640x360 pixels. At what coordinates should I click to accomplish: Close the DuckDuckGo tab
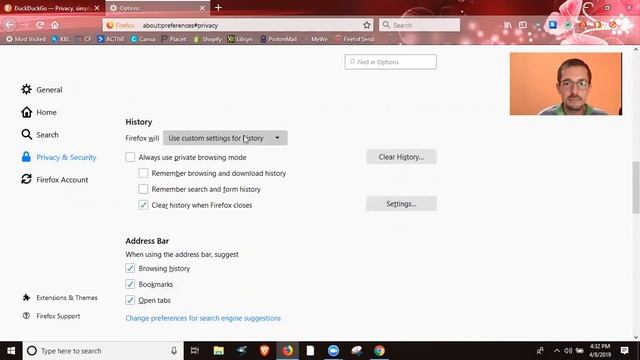coord(97,8)
